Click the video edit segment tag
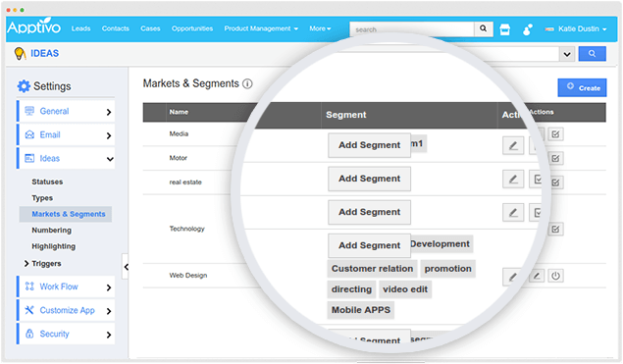 pyautogui.click(x=405, y=289)
